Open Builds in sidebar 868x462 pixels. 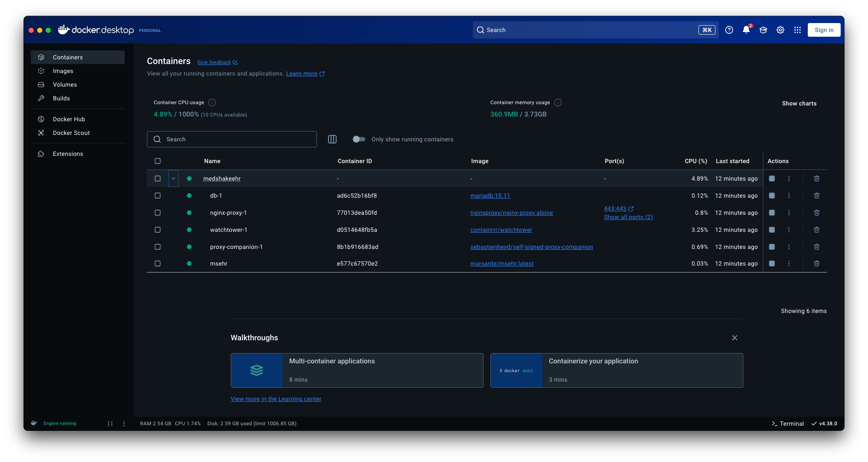(x=78, y=98)
